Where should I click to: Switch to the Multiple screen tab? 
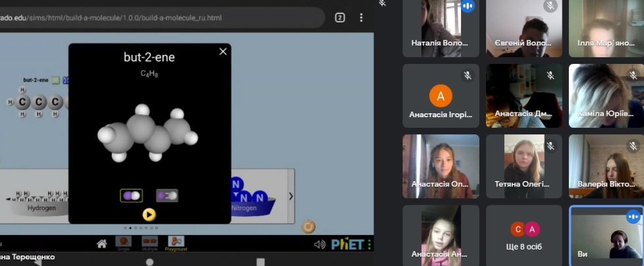149,244
